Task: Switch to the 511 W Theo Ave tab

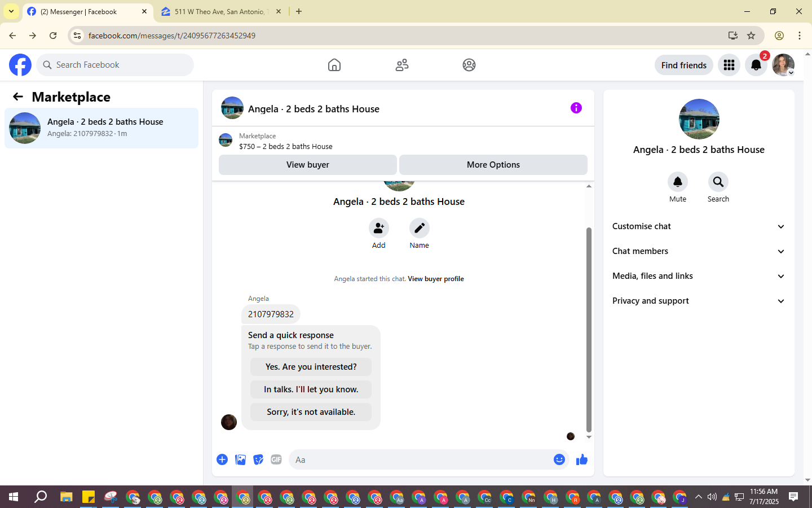Action: (x=221, y=12)
